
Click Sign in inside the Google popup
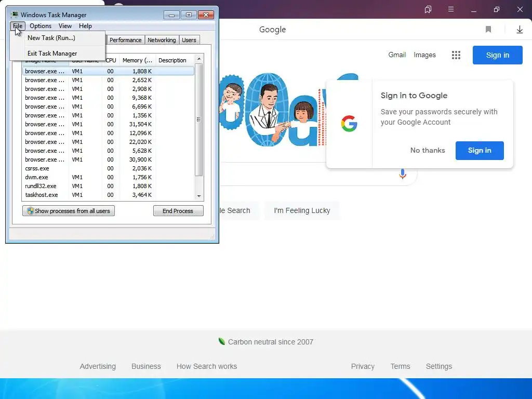480,150
